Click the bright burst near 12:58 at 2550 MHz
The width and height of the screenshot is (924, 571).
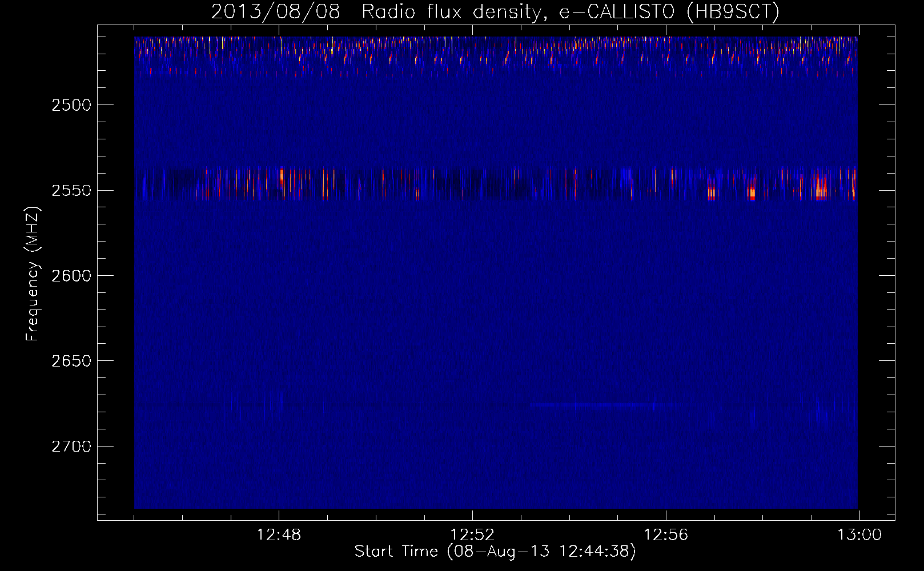click(x=752, y=189)
